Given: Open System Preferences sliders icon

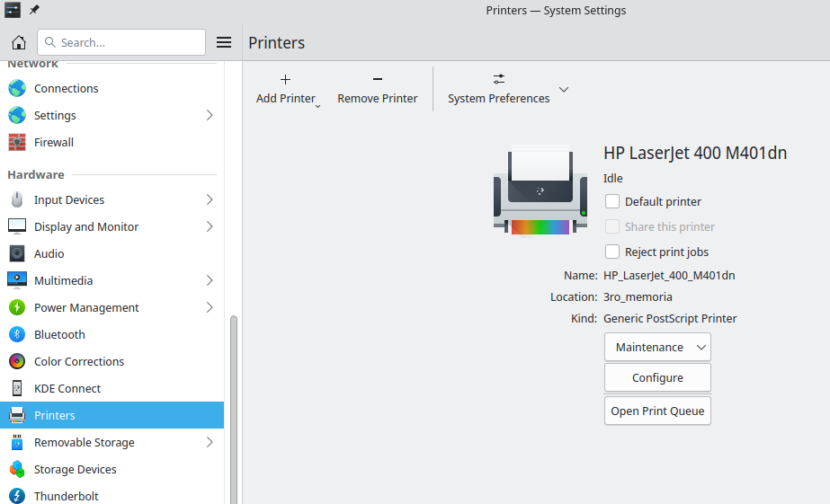Looking at the screenshot, I should click(x=499, y=80).
